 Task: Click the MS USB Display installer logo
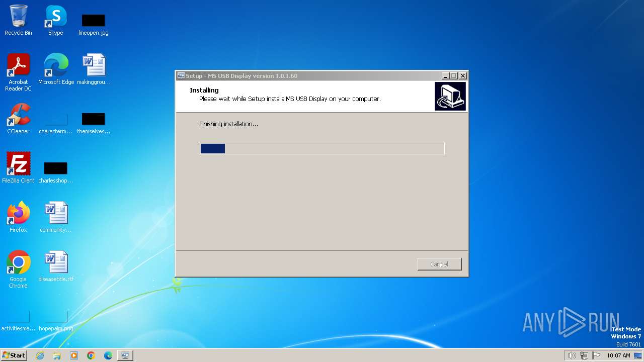[450, 96]
